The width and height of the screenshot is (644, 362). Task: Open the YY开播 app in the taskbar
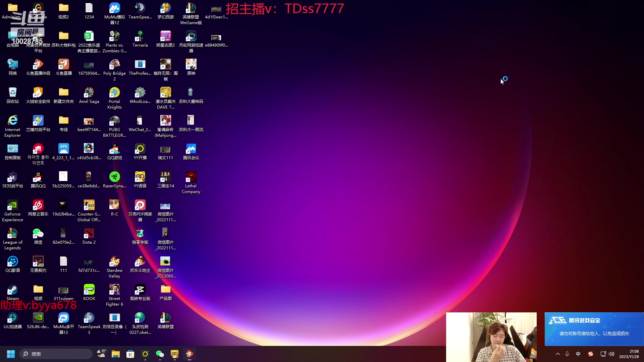tap(145, 354)
